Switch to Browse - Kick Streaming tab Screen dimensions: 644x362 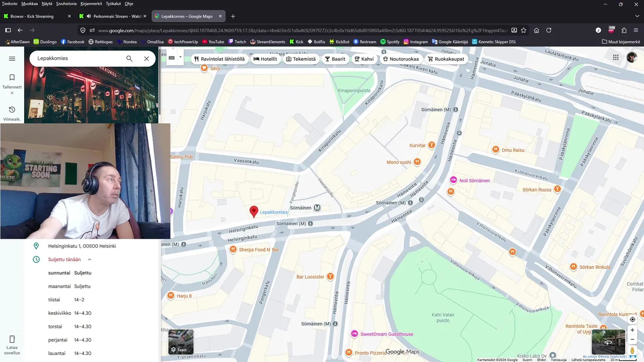[x=38, y=16]
